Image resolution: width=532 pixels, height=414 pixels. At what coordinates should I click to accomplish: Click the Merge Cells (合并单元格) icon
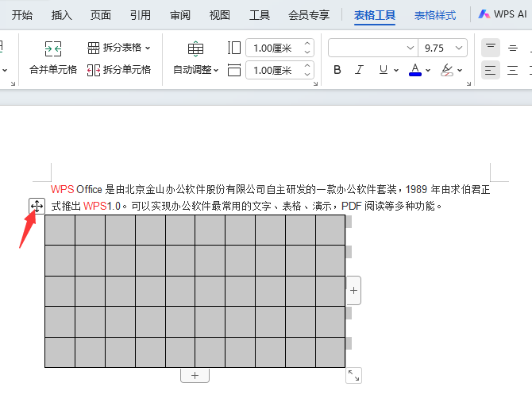coord(53,48)
